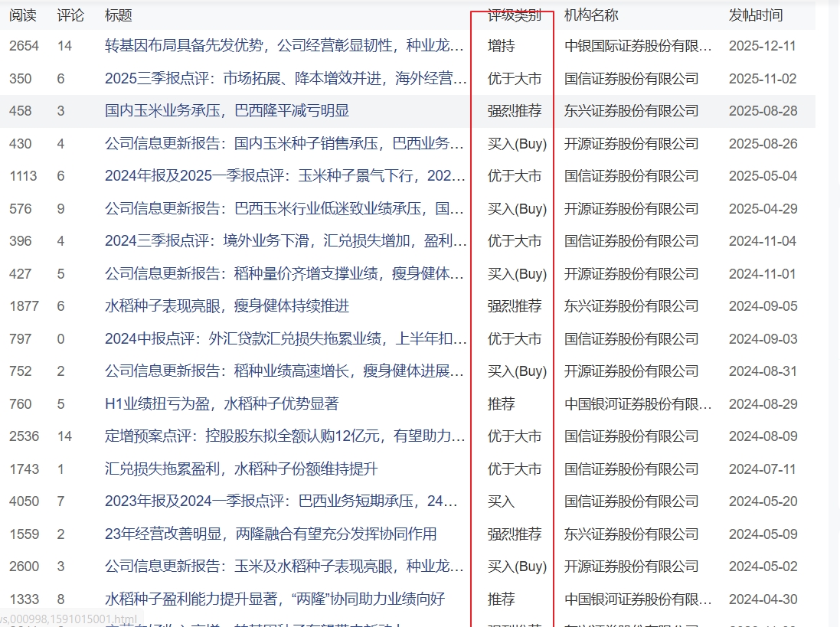
Task: Click read count 1333
Action: tap(24, 599)
